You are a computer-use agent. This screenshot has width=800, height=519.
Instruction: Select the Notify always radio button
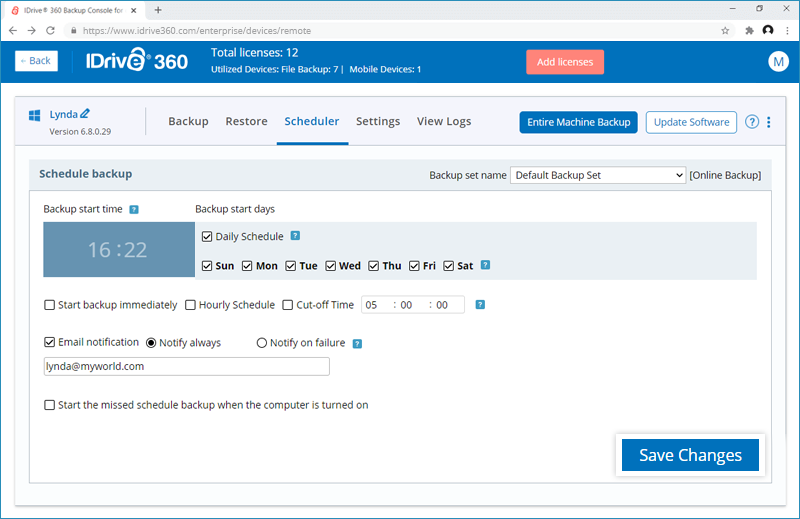tap(151, 343)
